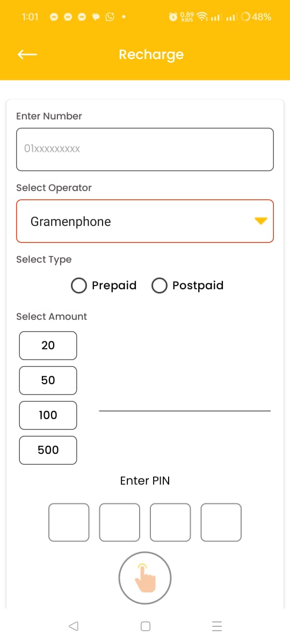Tap the fingerprint touch confirm icon
This screenshot has height=644, width=290.
click(145, 578)
